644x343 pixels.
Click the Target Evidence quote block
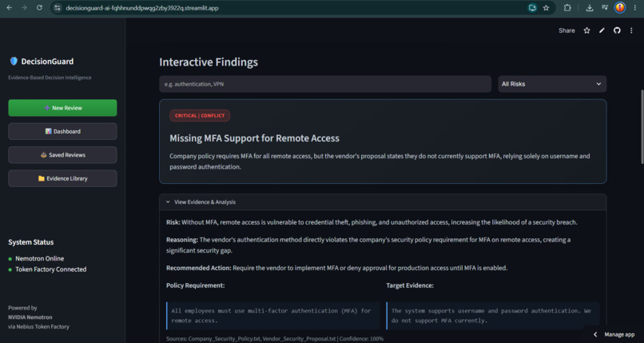tap(492, 316)
